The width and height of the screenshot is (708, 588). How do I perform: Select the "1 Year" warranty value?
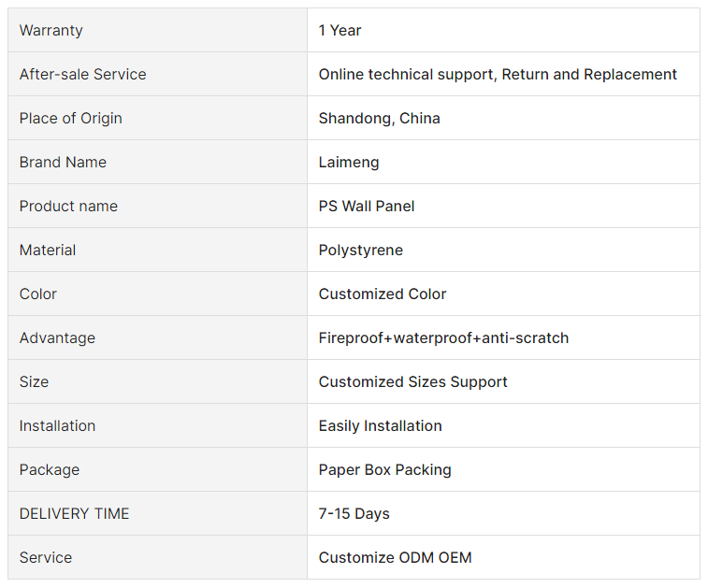point(340,31)
